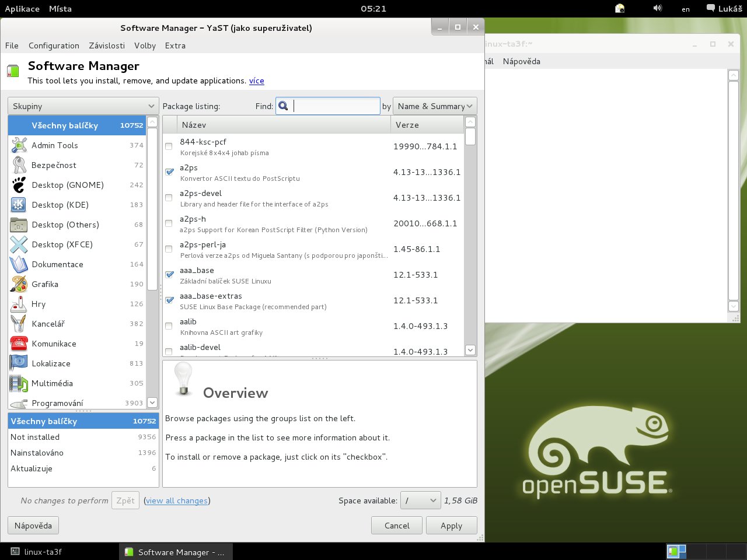This screenshot has width=747, height=560.
Task: Open the notification icon in top panel
Action: click(x=620, y=8)
